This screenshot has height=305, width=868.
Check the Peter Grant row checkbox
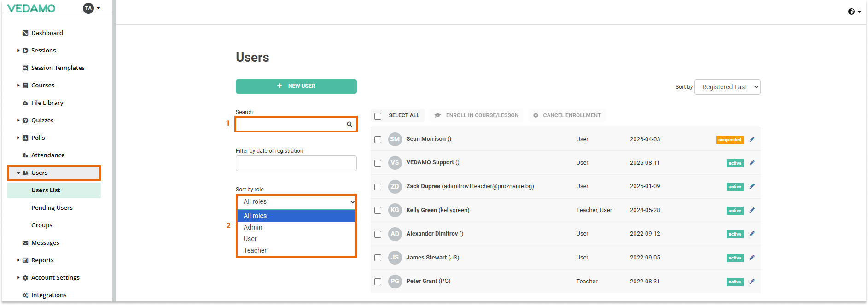(378, 282)
